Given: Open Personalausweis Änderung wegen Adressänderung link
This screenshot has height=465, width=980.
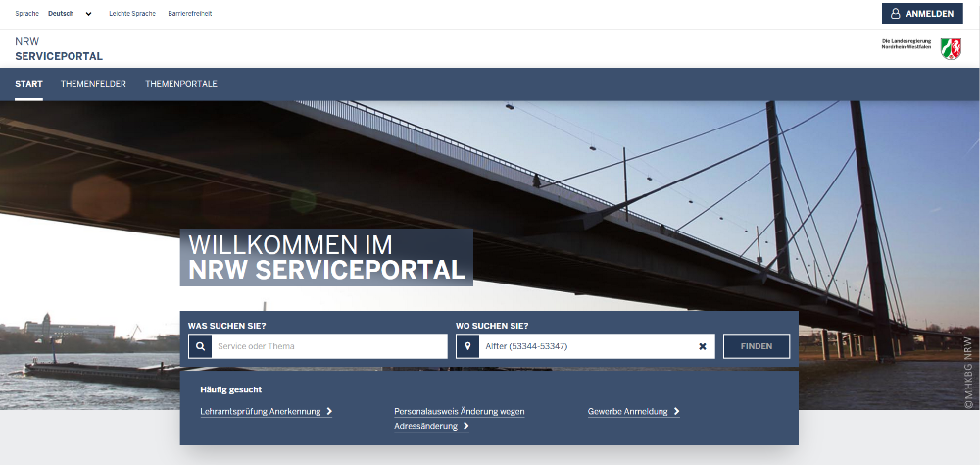Looking at the screenshot, I should 460,419.
